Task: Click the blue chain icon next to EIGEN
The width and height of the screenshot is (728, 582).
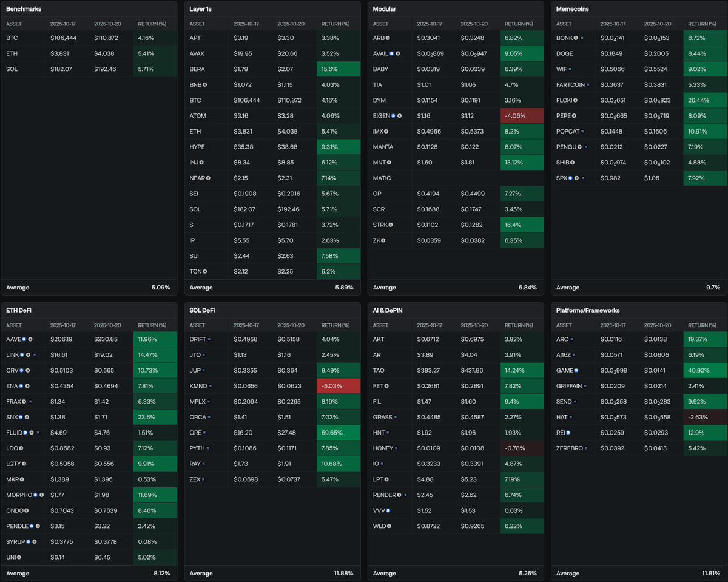Action: pos(393,116)
